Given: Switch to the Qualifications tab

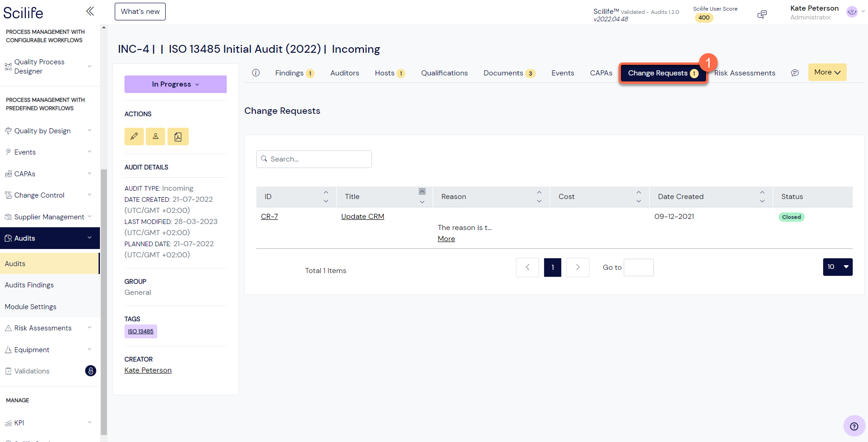Looking at the screenshot, I should point(444,73).
